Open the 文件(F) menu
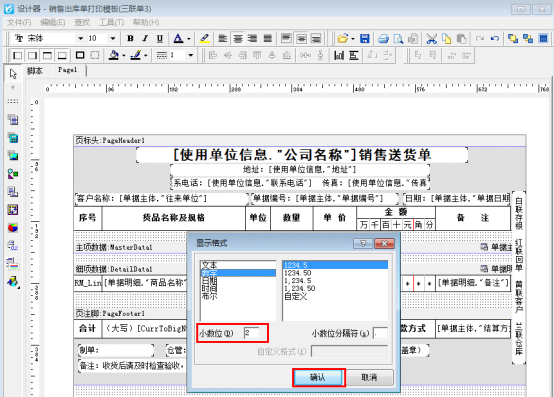Screen dimensions: 554x397 (19, 23)
